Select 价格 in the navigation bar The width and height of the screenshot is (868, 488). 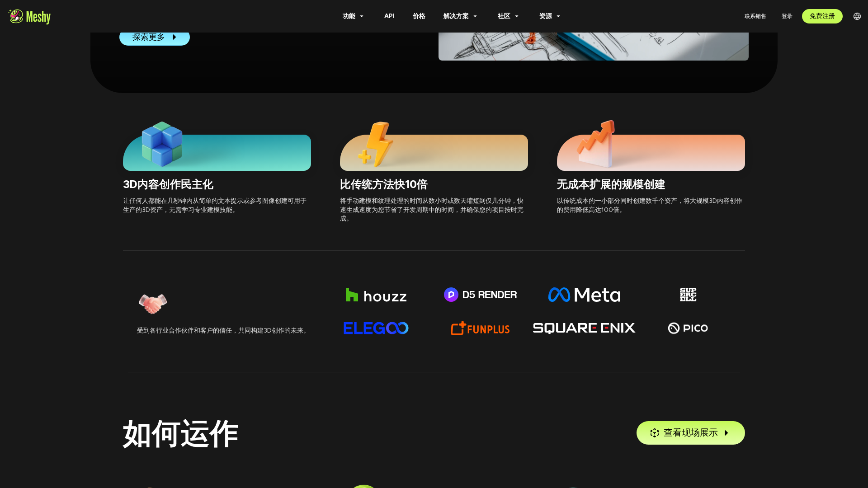coord(419,16)
